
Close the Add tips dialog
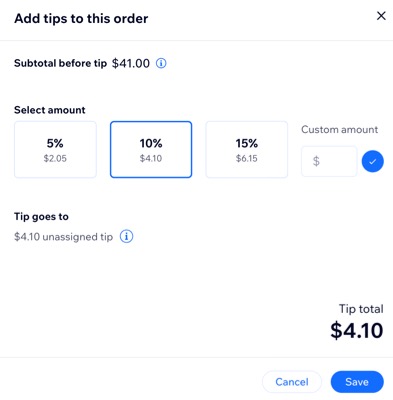[381, 16]
